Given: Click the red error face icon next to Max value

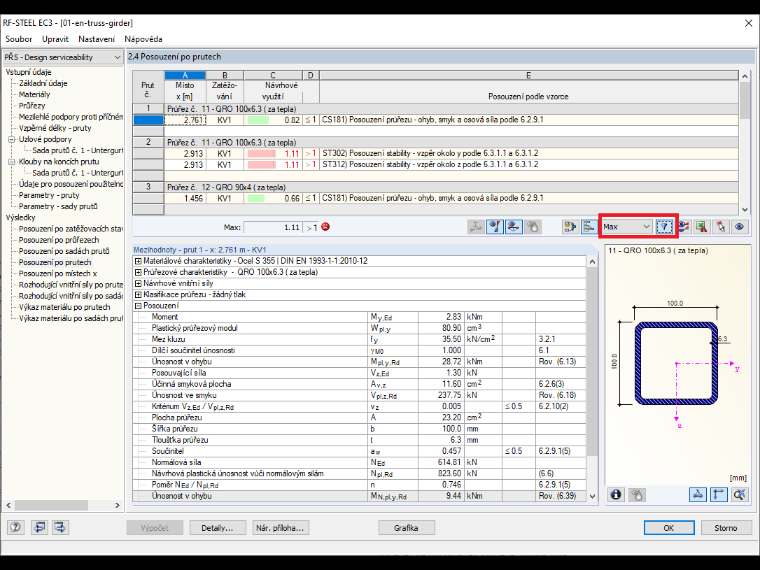Looking at the screenshot, I should (325, 227).
